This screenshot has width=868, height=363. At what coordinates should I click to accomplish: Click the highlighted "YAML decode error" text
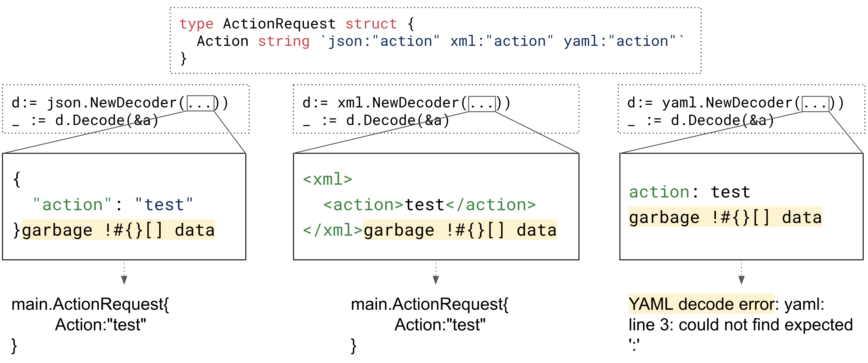(701, 304)
